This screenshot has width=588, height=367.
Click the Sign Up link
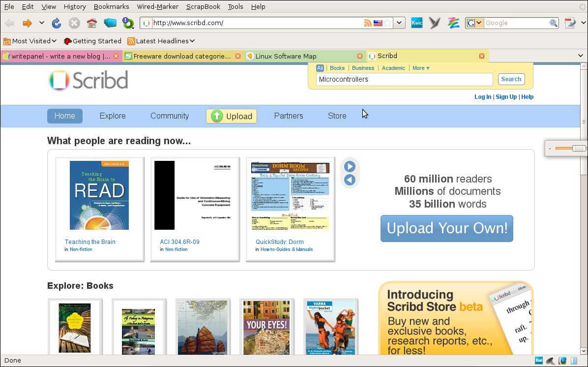(506, 97)
